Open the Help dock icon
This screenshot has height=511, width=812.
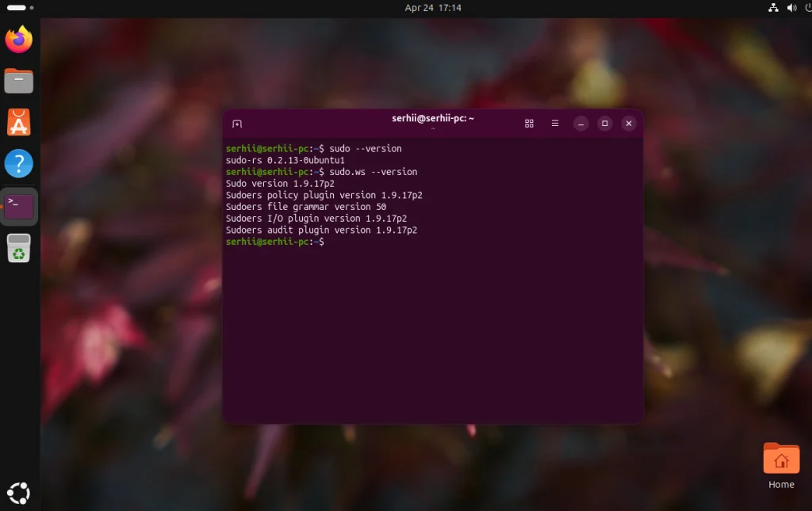19,163
